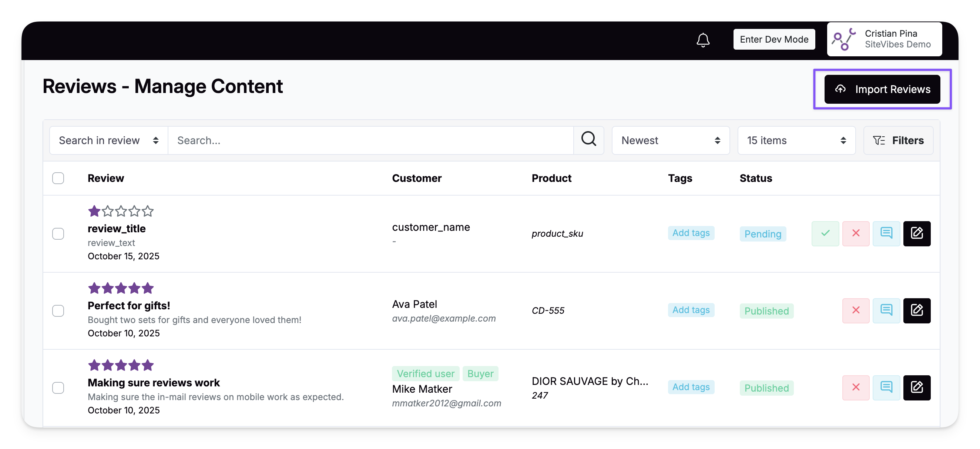Open the Filters panel

click(898, 140)
